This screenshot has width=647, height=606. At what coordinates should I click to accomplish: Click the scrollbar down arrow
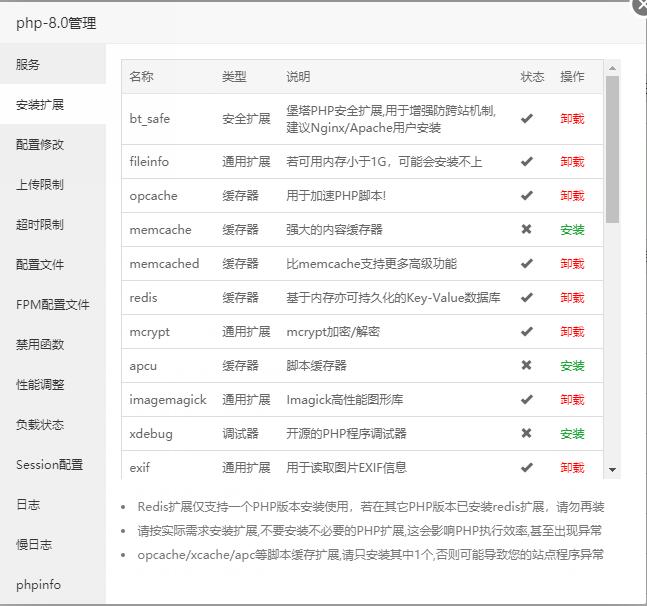[612, 469]
